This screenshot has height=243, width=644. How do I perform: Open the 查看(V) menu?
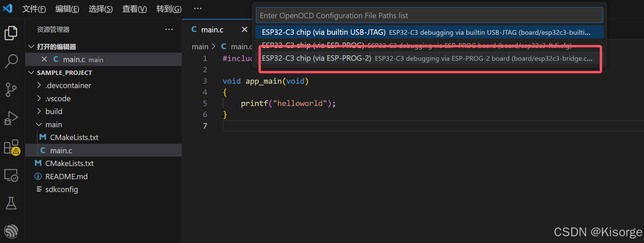(x=134, y=9)
